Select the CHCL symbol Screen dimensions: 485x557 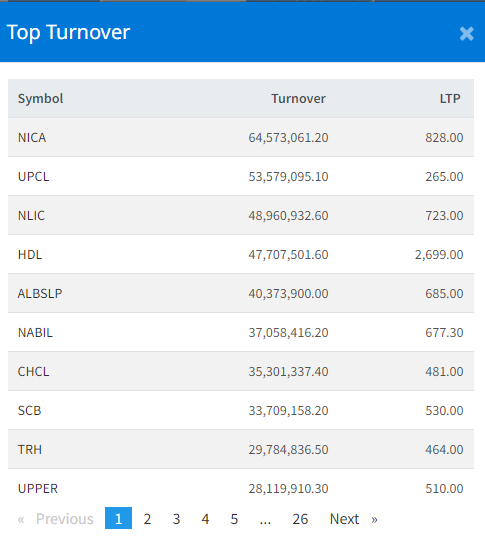(33, 372)
